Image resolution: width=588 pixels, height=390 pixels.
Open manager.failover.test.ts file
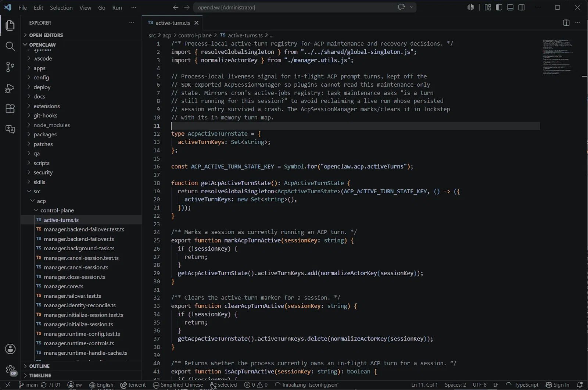pos(81,296)
